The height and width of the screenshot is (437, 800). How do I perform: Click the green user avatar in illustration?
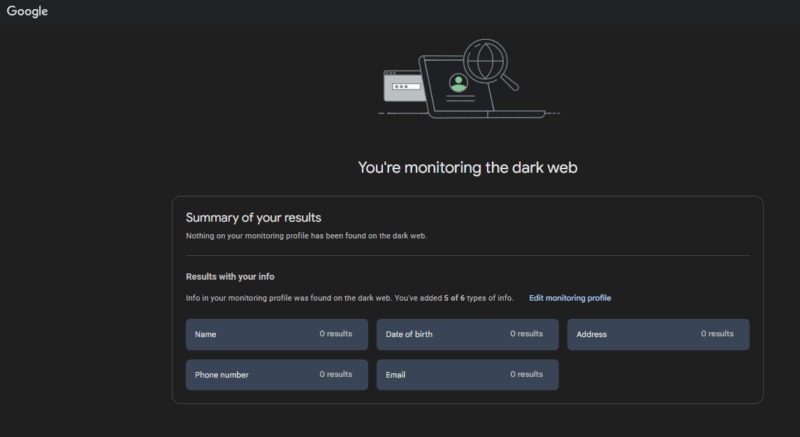[x=458, y=83]
